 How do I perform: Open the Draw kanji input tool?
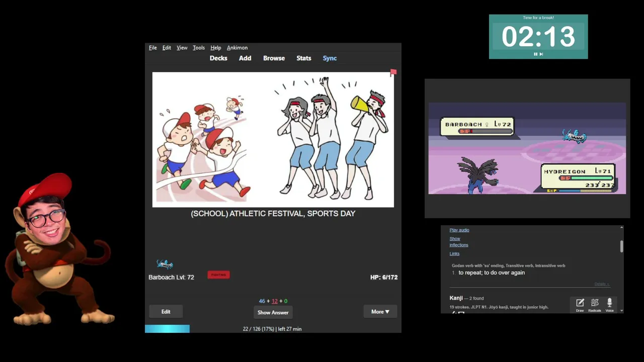tap(580, 305)
